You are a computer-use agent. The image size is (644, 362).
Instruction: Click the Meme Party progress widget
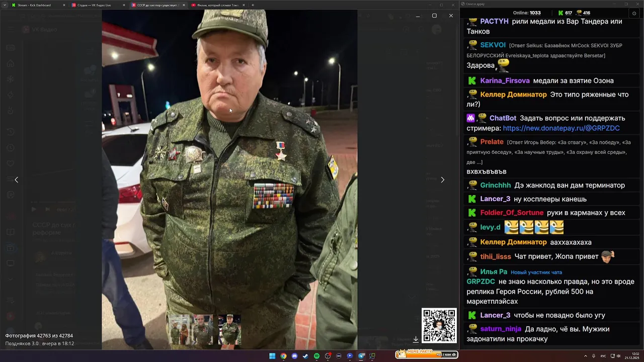[x=427, y=354]
